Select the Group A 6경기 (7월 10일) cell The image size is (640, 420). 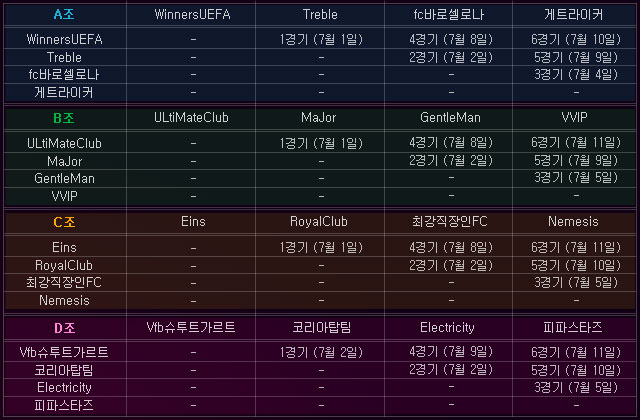(x=573, y=39)
